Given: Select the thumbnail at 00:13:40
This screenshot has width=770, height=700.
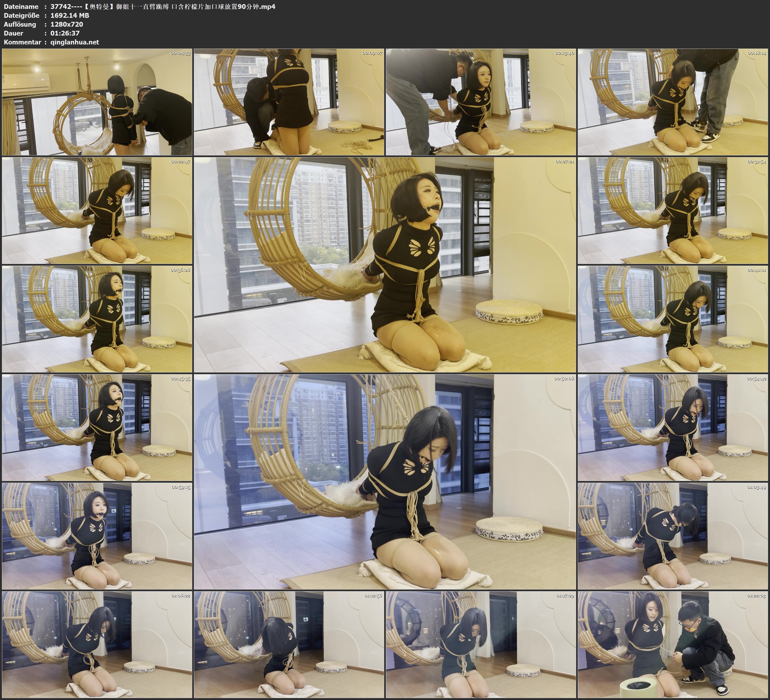Looking at the screenshot, I should pos(480,102).
